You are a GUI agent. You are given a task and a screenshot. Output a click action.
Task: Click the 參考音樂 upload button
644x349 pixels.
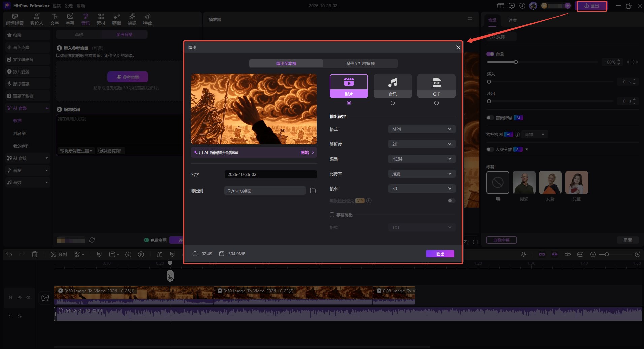[x=128, y=77]
